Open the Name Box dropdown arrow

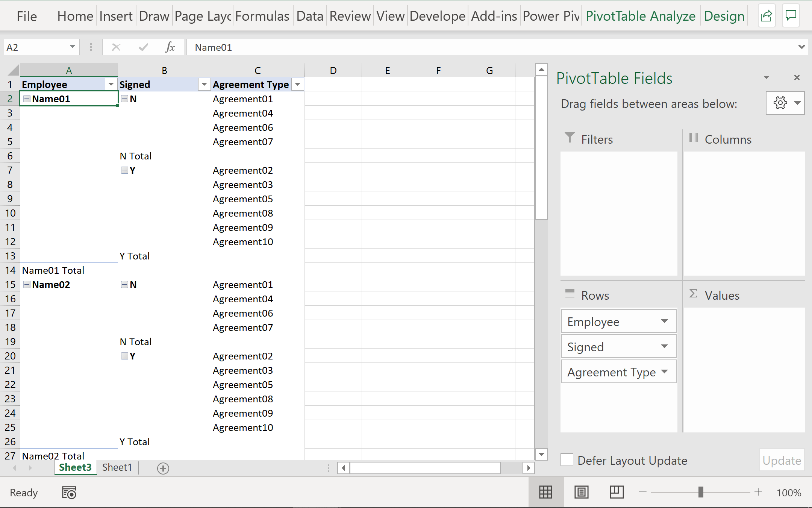coord(72,47)
